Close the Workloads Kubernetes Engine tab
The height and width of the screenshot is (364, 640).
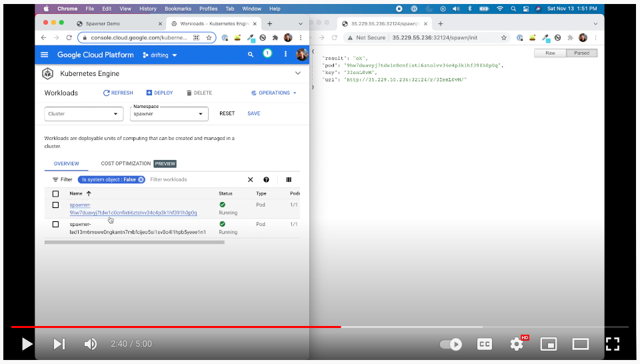click(x=255, y=24)
